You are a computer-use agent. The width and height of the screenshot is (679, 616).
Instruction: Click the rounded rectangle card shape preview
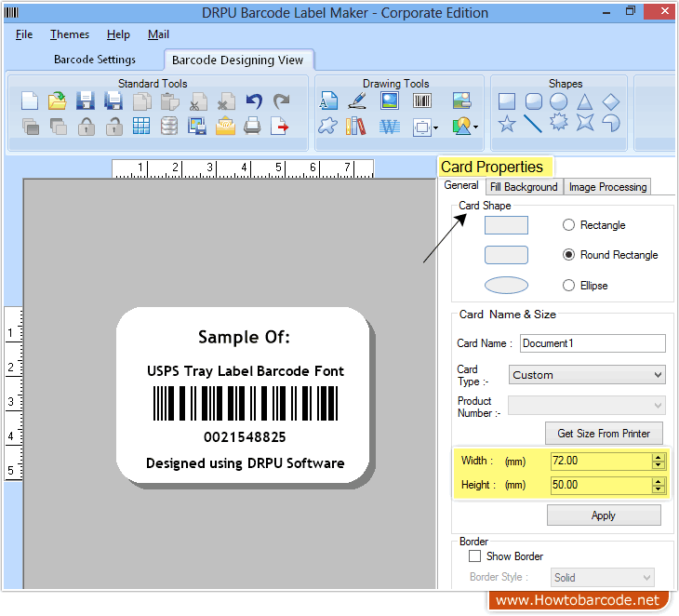pyautogui.click(x=506, y=255)
